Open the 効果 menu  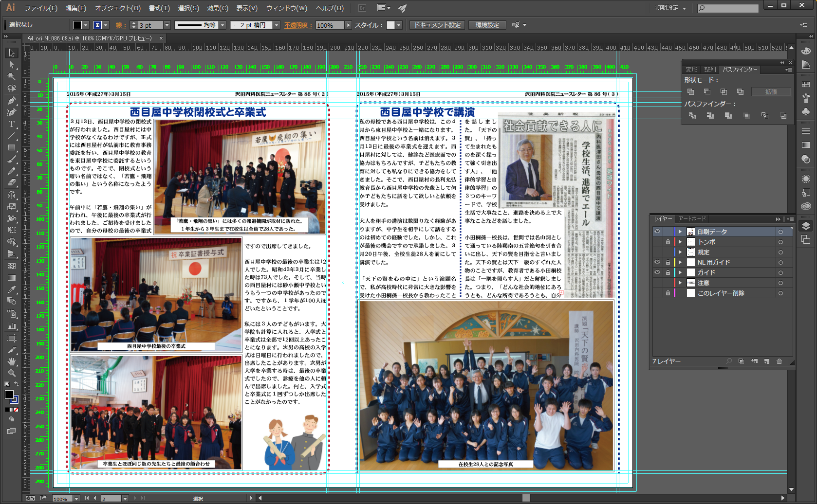click(218, 8)
